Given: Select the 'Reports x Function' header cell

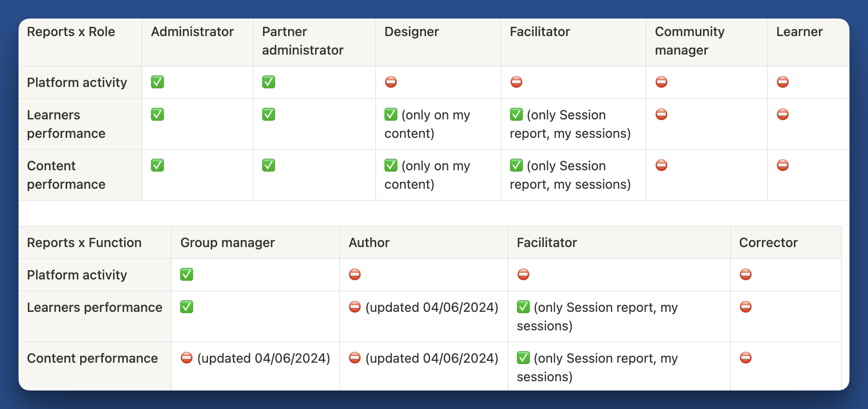Looking at the screenshot, I should point(84,243).
